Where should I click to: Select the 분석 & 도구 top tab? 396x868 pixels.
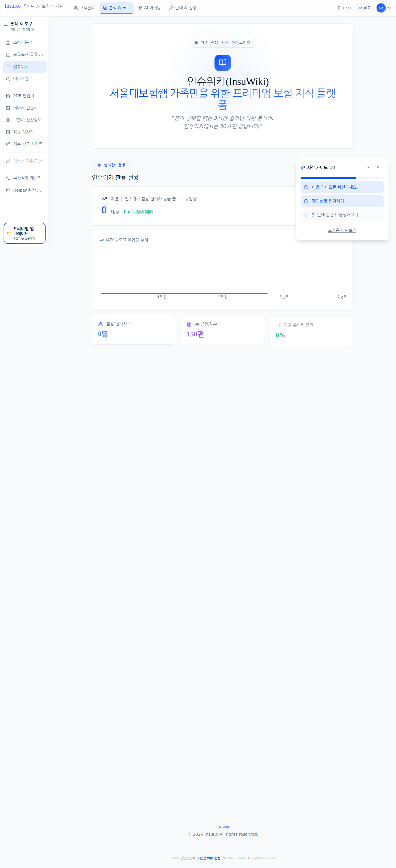tap(117, 8)
